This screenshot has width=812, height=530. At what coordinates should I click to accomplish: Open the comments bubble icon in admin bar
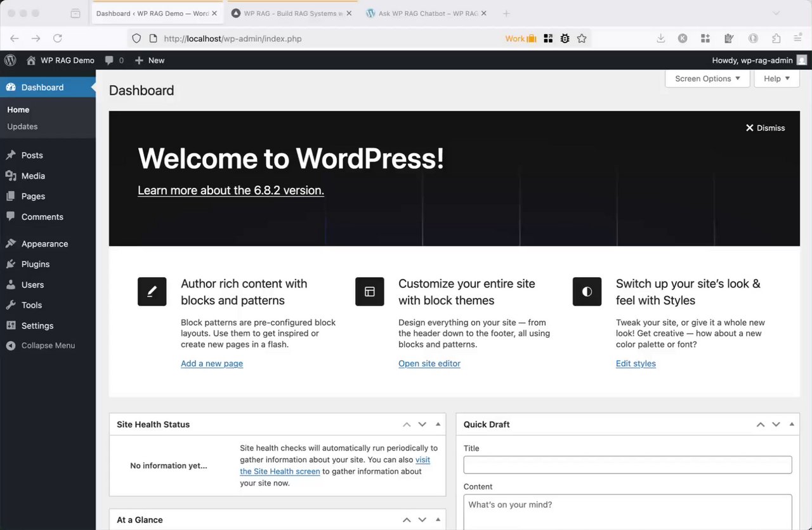click(x=110, y=60)
